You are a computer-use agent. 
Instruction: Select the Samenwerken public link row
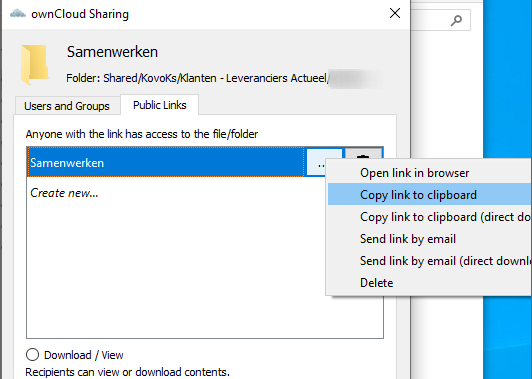[166, 162]
